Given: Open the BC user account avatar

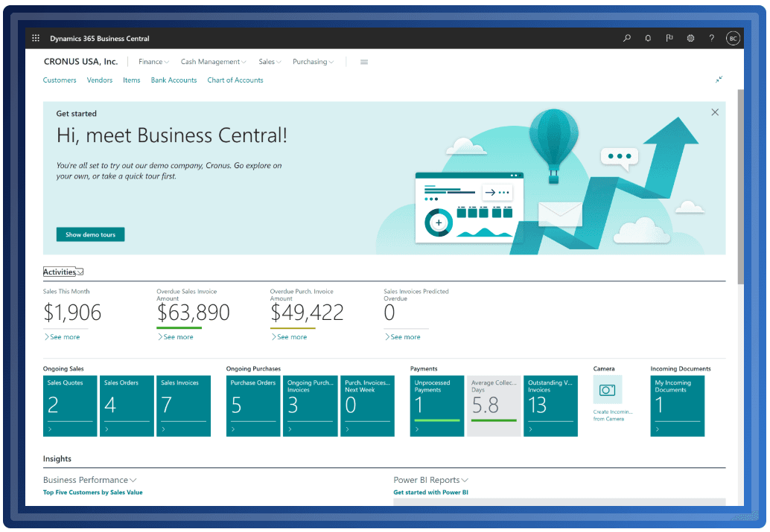Looking at the screenshot, I should [x=733, y=38].
